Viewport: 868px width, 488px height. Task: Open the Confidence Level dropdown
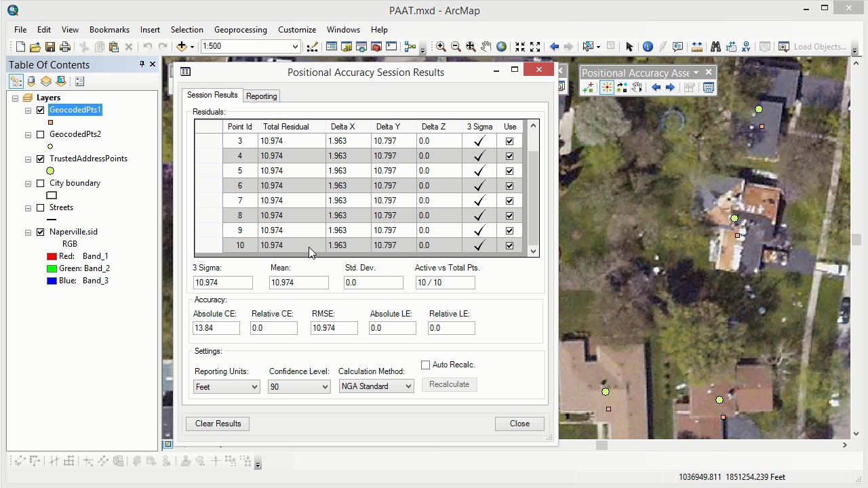click(x=298, y=386)
